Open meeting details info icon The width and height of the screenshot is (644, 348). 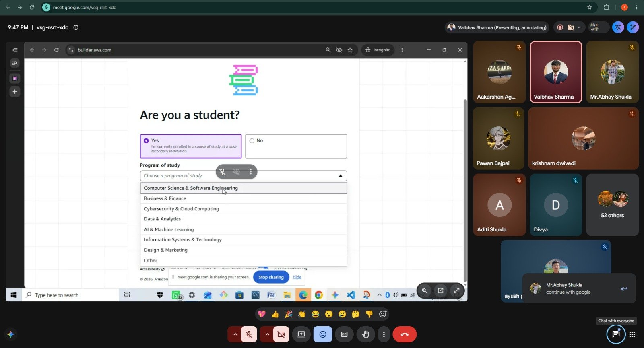76,27
